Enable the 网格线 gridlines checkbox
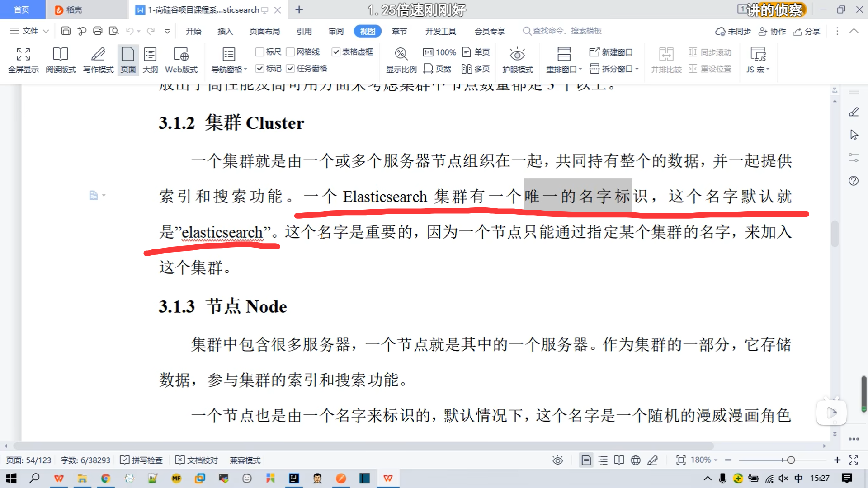Image resolution: width=868 pixels, height=488 pixels. coord(290,52)
